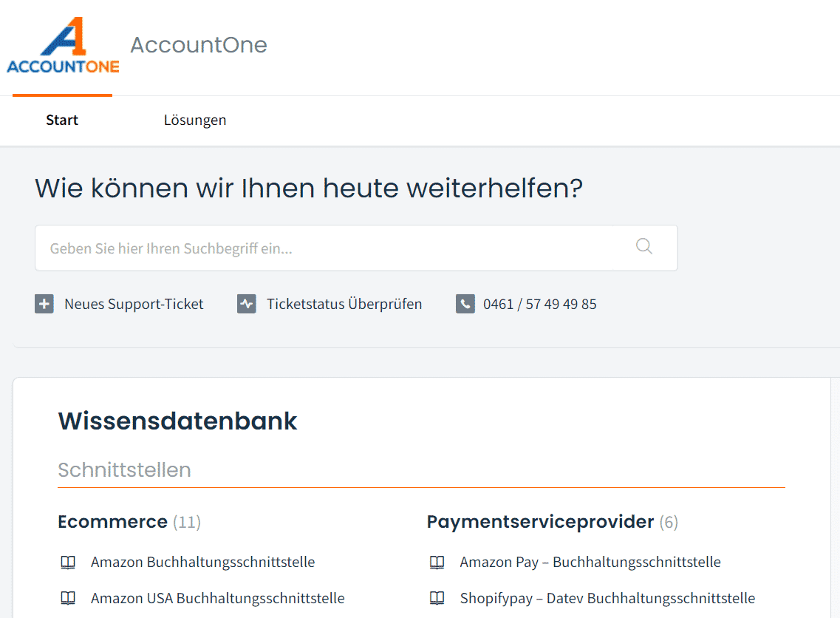Click book icon beside Amazon Buchhaltungsschnittstelle

(68, 563)
